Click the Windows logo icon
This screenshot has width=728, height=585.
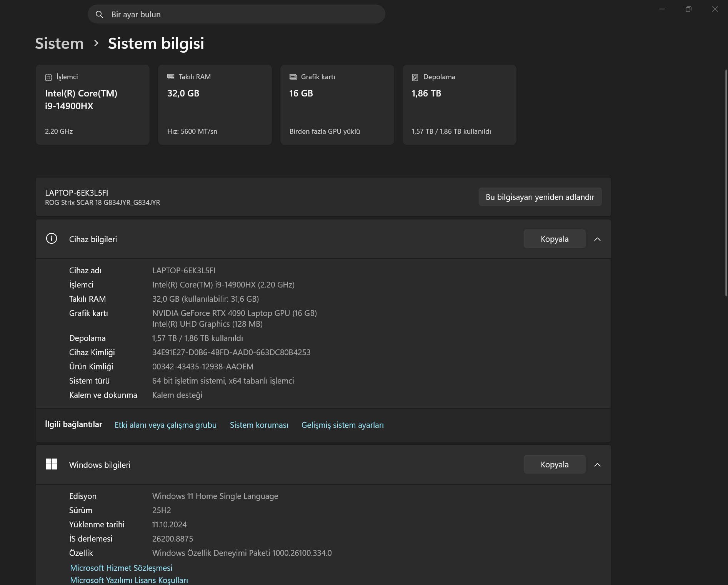coord(52,464)
